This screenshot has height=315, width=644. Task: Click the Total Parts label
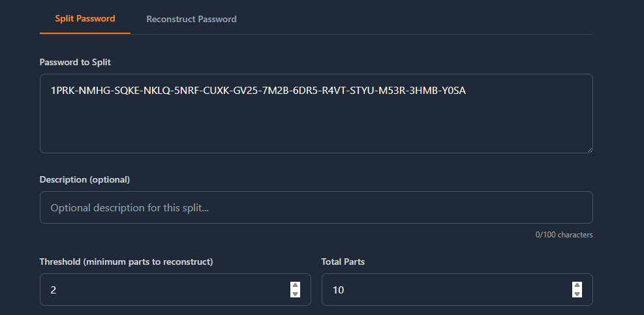pyautogui.click(x=343, y=262)
